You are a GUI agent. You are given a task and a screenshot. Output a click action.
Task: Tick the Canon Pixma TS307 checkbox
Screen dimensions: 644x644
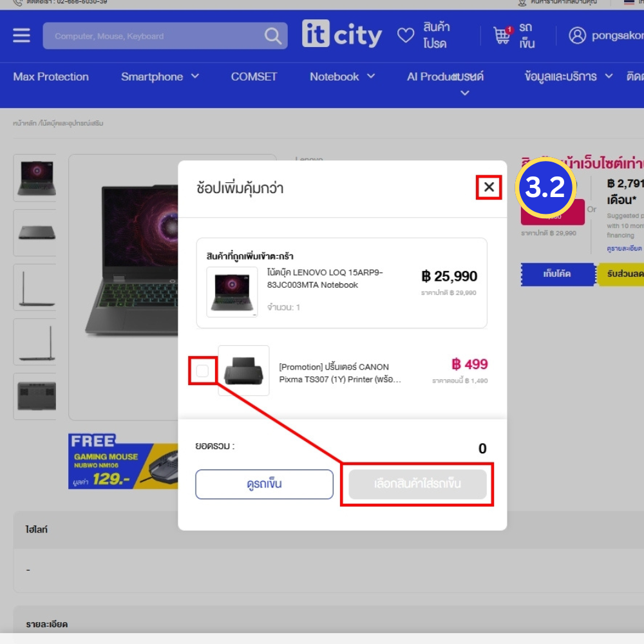click(x=202, y=370)
